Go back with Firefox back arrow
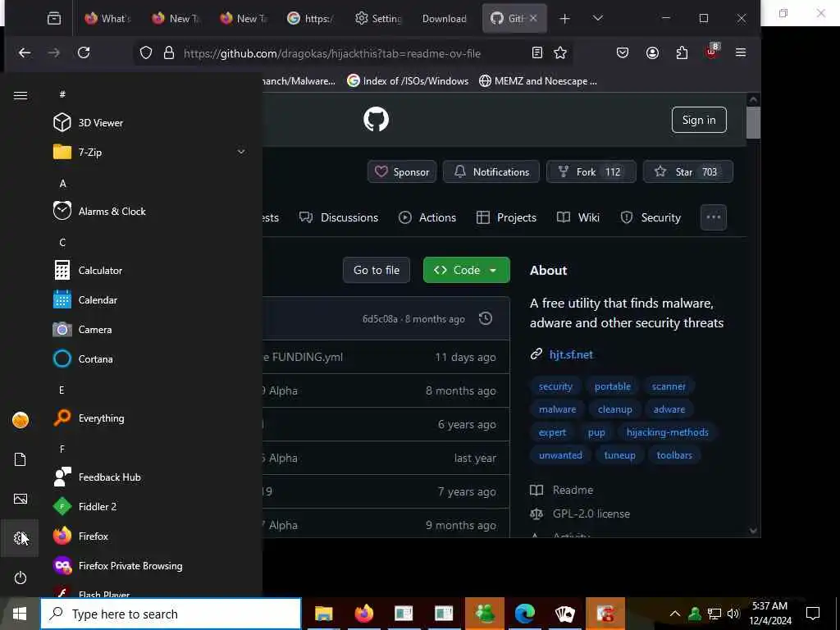This screenshot has width=840, height=630. pyautogui.click(x=25, y=52)
